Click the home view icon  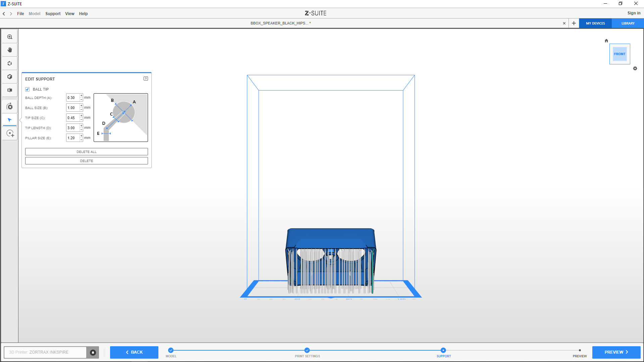606,41
